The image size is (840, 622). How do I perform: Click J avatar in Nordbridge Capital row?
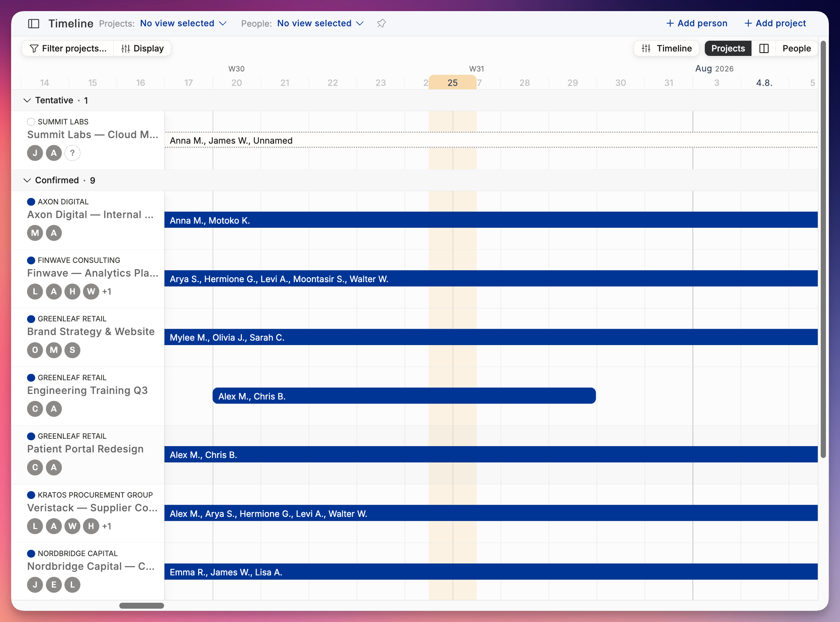click(35, 585)
